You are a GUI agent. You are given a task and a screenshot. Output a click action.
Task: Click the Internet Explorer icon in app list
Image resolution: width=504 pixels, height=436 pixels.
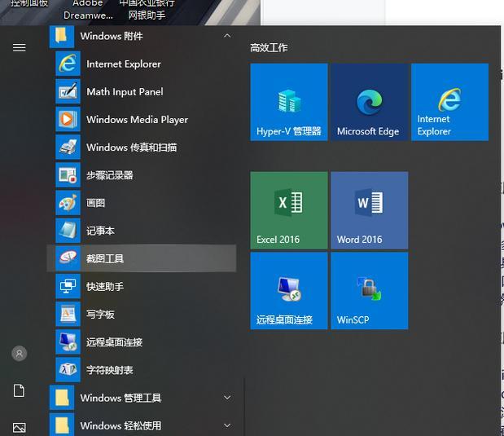[x=68, y=64]
